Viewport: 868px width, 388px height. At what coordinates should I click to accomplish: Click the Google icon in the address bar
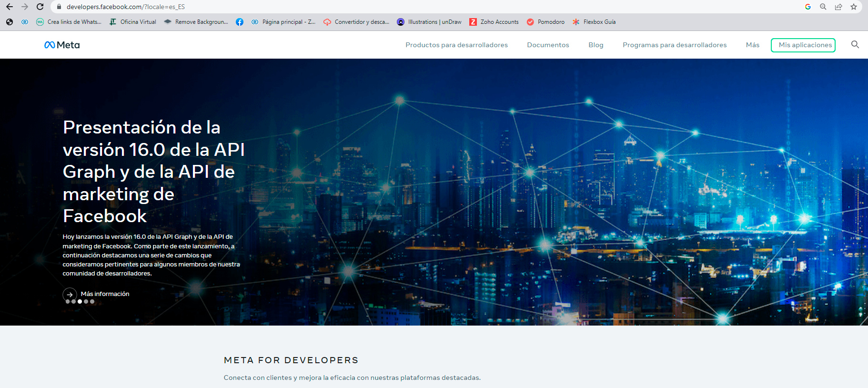[x=807, y=7]
